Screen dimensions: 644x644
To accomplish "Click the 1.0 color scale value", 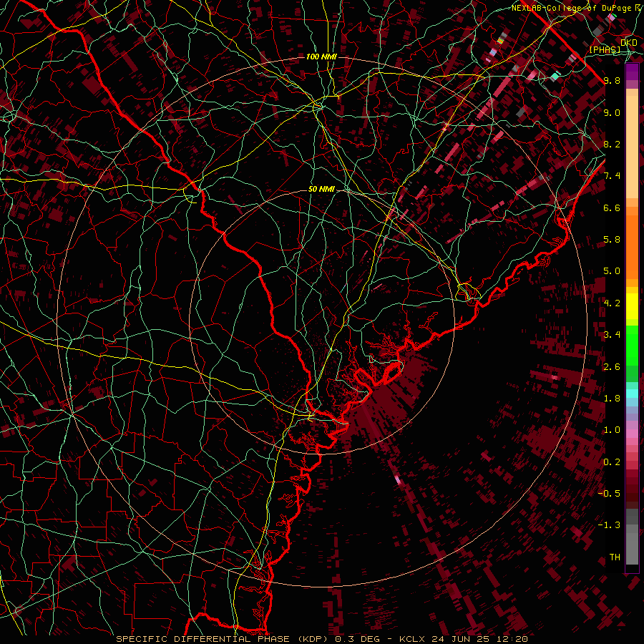I will coord(612,430).
